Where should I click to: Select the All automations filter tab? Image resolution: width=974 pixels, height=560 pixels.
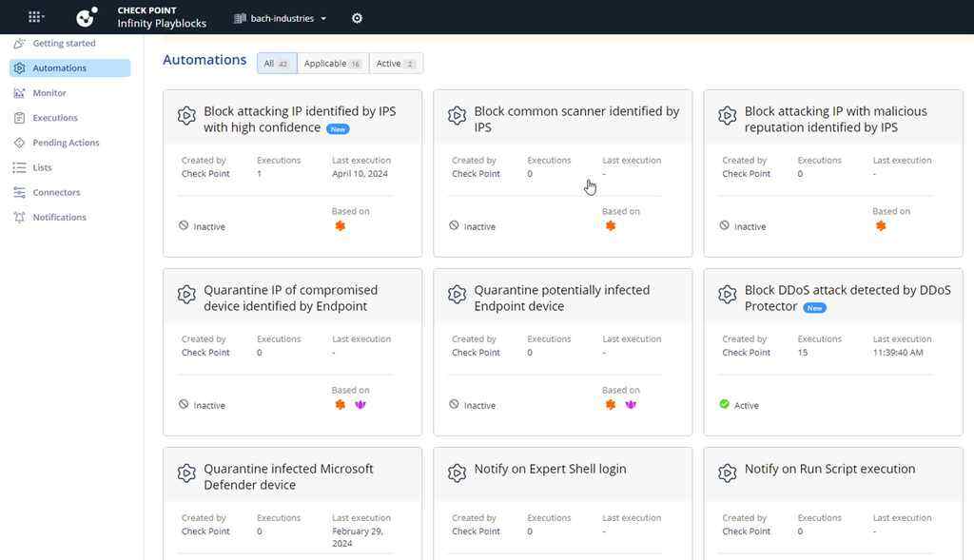[277, 64]
